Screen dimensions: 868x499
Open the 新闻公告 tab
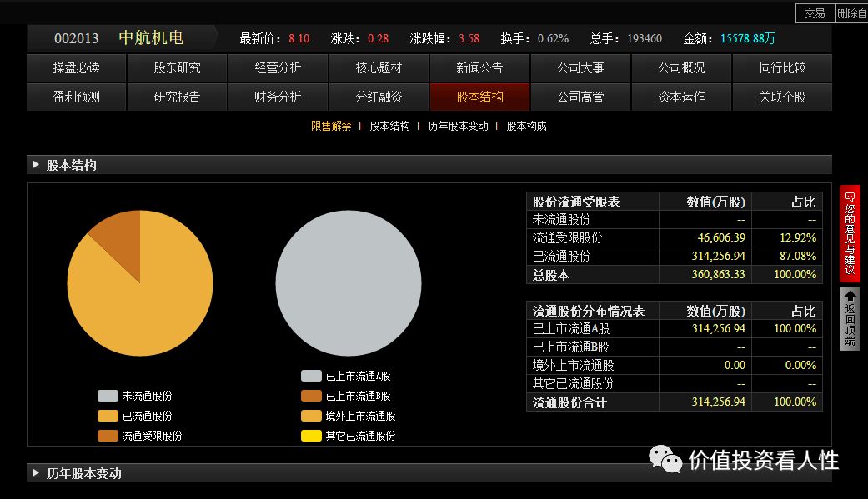pyautogui.click(x=479, y=67)
